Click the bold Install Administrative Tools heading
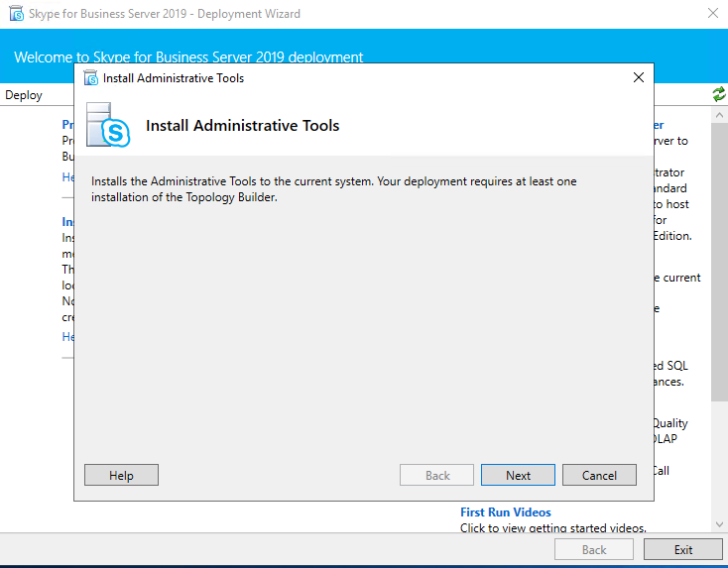This screenshot has width=728, height=568. coord(243,126)
